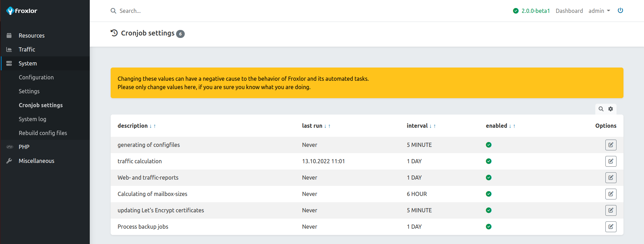Open edit for Process backup jobs
644x244 pixels.
tap(611, 227)
